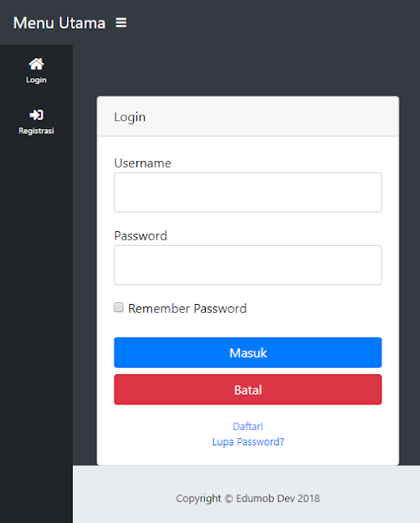Toggle the hamburger menu icon

point(121,23)
